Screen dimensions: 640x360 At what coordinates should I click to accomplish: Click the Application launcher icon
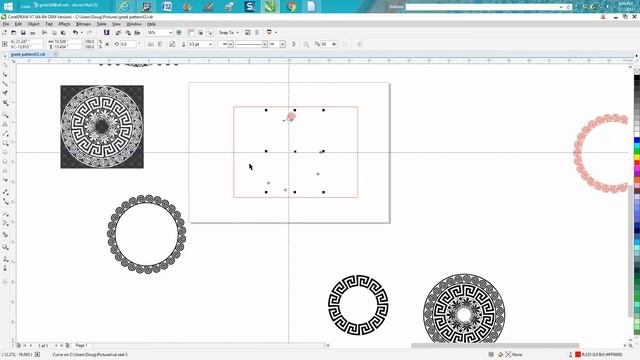(269, 32)
